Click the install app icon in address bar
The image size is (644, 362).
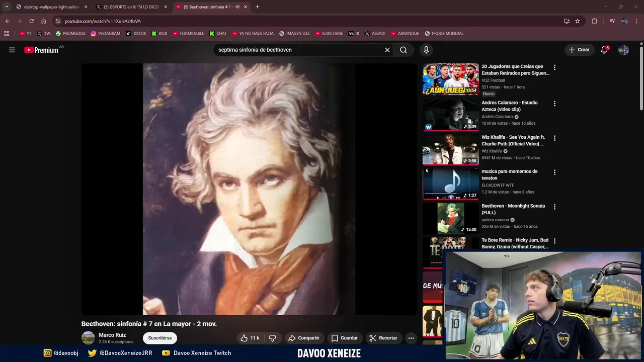pos(567,21)
